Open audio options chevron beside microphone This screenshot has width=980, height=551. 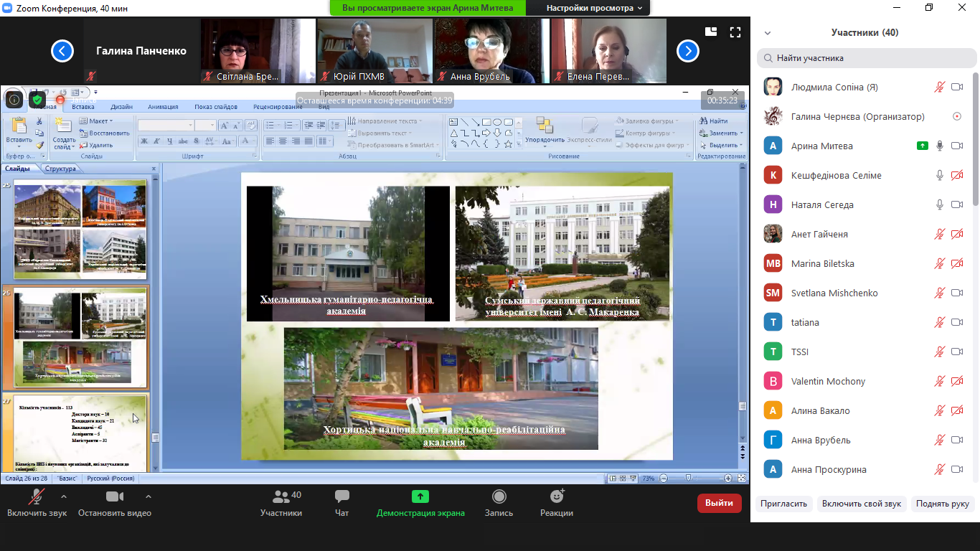point(64,496)
